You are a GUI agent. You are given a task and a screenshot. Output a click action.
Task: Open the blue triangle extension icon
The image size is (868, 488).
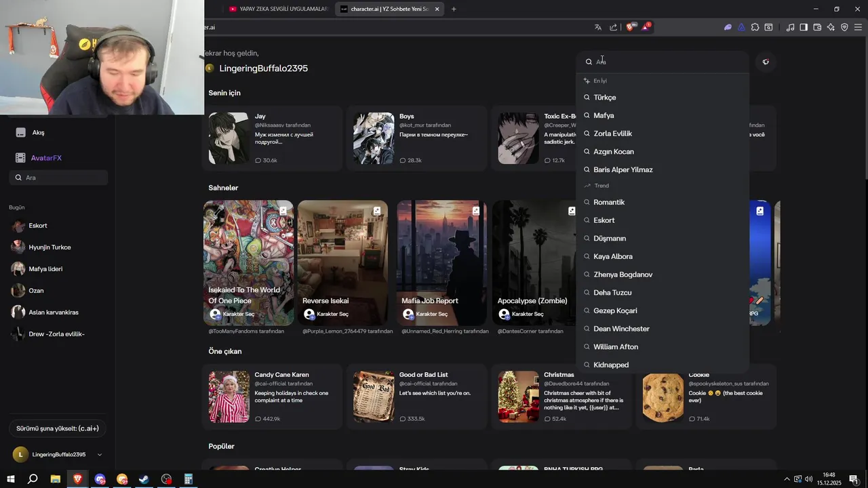coord(741,27)
